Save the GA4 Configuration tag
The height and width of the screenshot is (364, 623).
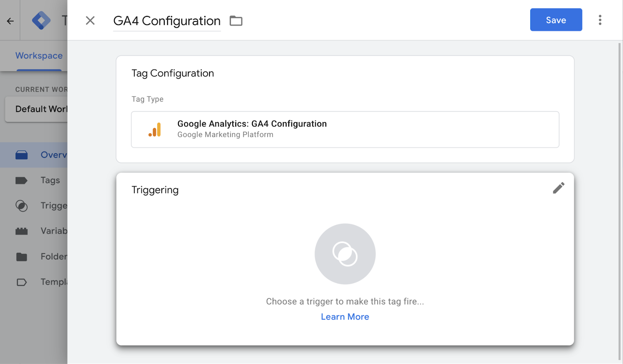[x=556, y=20]
